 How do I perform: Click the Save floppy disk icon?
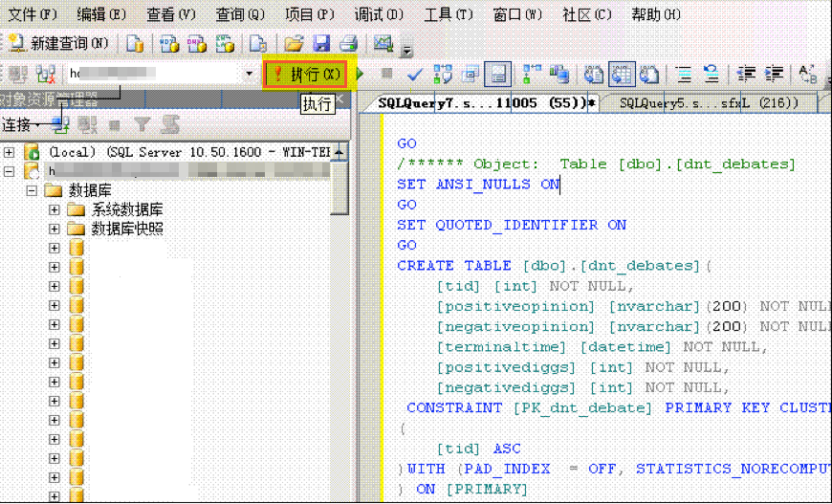321,43
